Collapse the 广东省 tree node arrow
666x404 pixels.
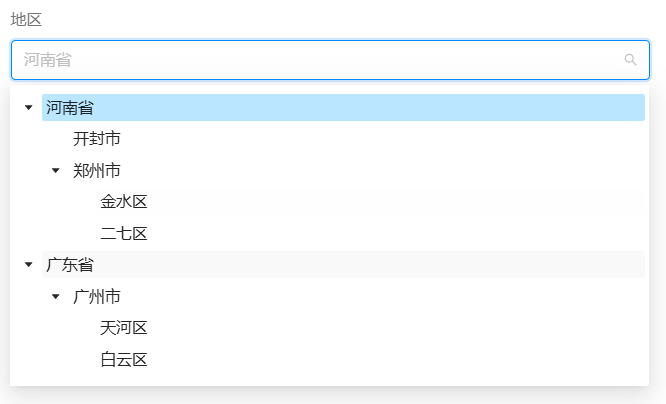[28, 265]
